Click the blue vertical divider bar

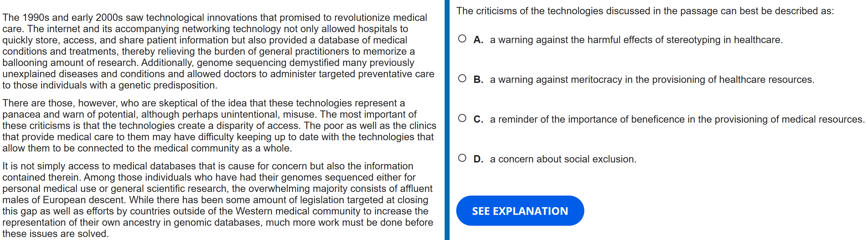tap(447, 120)
